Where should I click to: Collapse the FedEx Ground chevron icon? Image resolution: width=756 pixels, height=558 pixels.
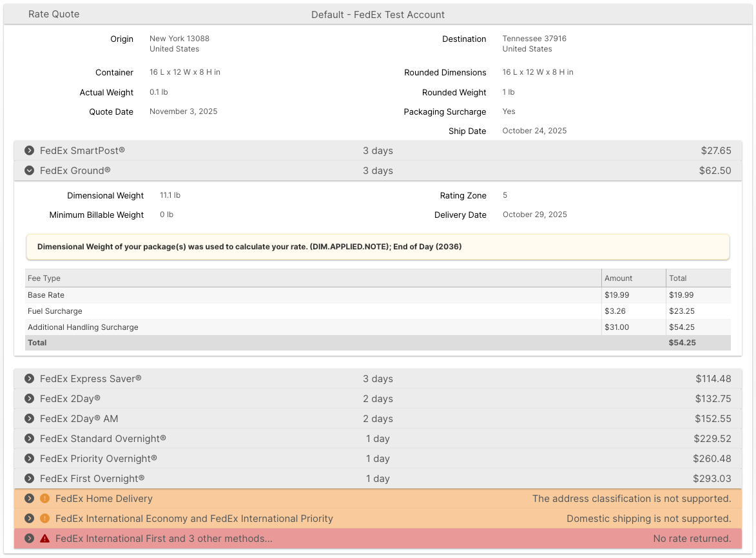[x=29, y=171]
